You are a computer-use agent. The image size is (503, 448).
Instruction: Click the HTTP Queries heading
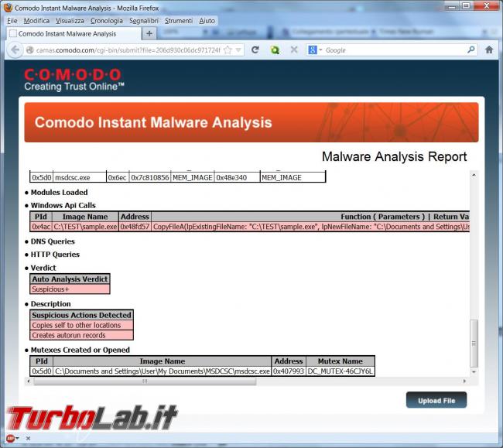tap(55, 255)
